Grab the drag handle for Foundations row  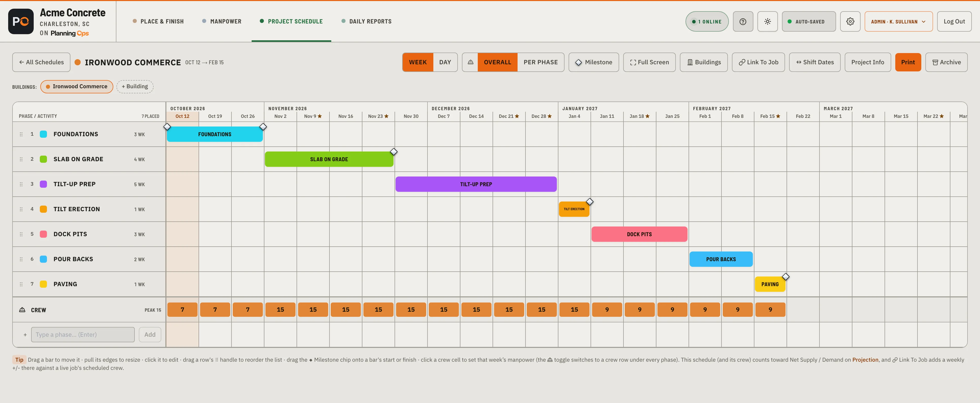tap(21, 134)
